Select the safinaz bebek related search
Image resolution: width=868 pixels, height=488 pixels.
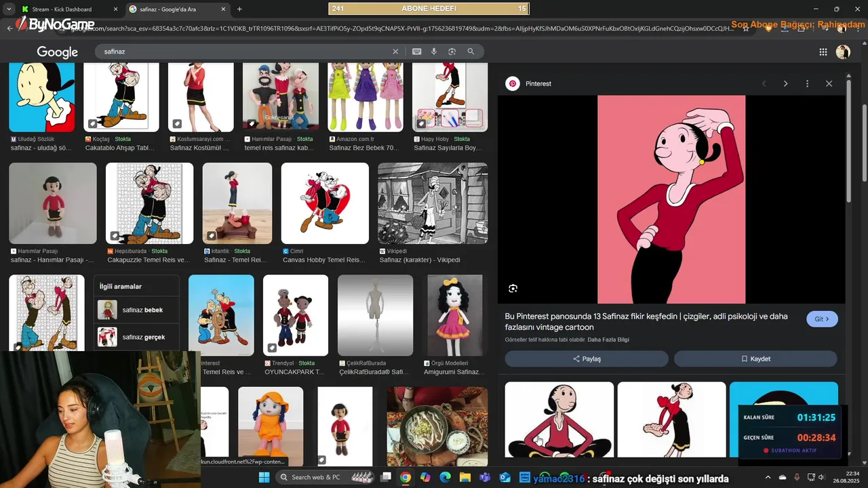(136, 310)
